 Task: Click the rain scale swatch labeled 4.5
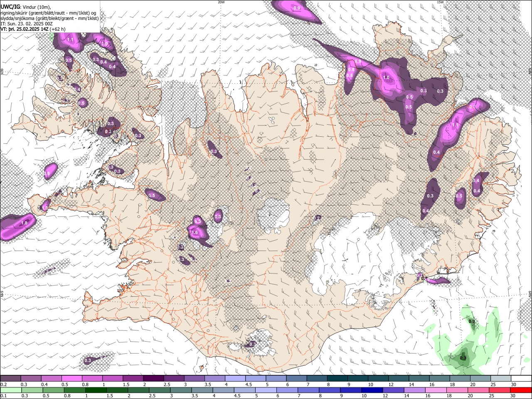point(244,390)
